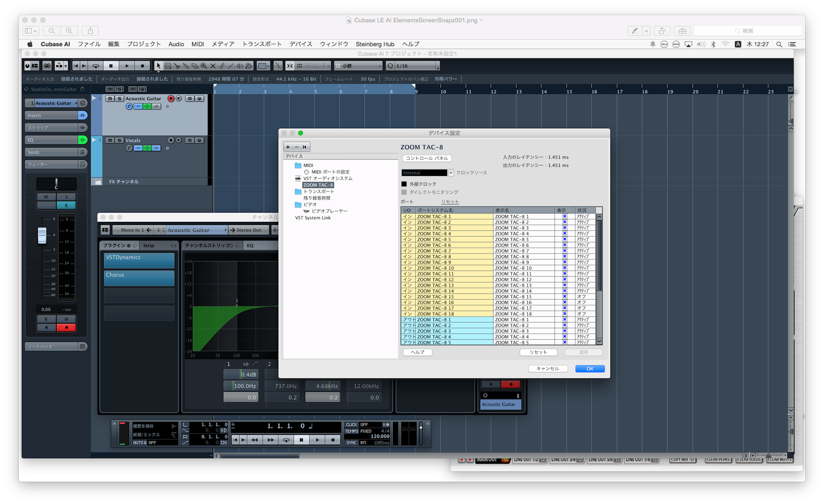Viewport: 824px width, 504px height.
Task: Click the inspector pan control
Action: pyautogui.click(x=56, y=184)
